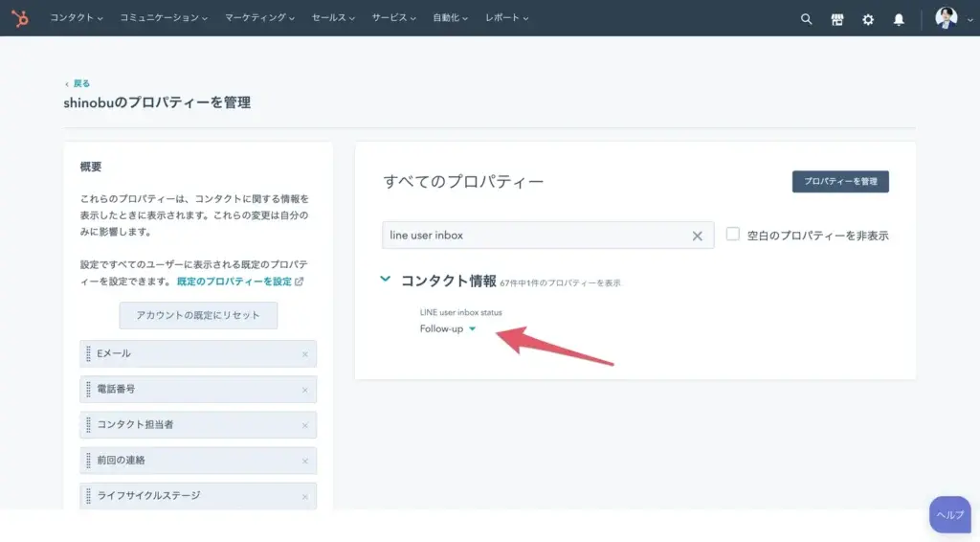Viewport: 980px width, 542px height.
Task: Enable 空白のプロパティーを非表示 checkbox
Action: (733, 235)
